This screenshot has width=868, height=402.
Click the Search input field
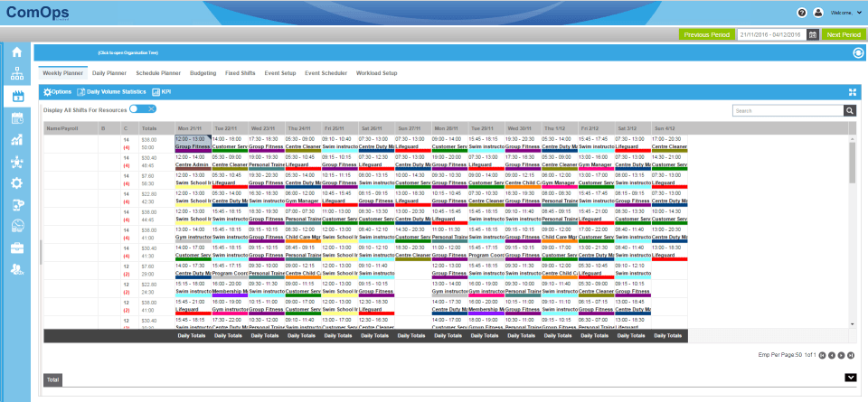point(788,110)
